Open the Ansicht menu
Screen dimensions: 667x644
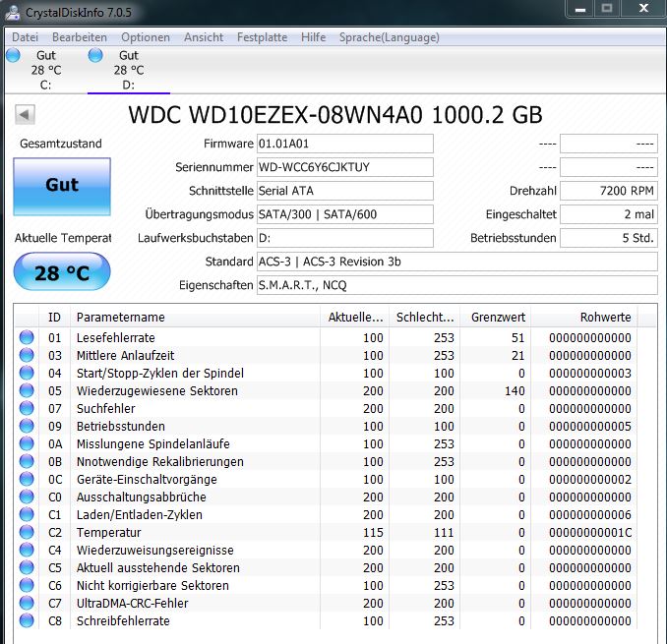pyautogui.click(x=204, y=37)
